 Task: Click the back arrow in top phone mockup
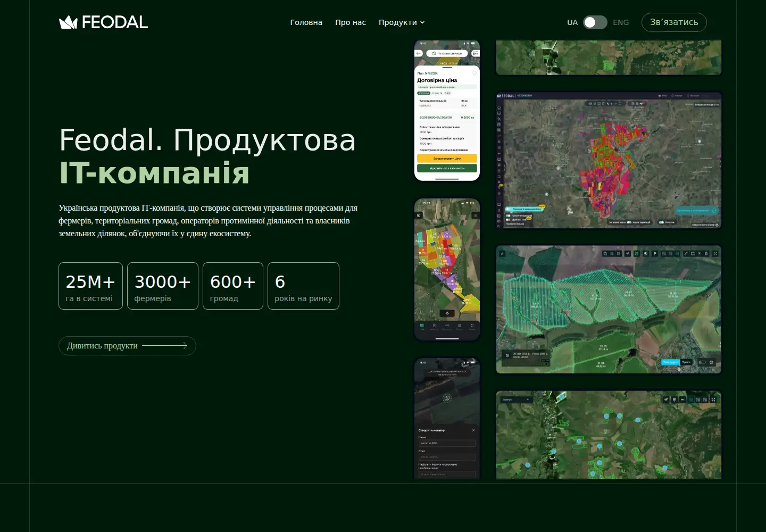419,53
